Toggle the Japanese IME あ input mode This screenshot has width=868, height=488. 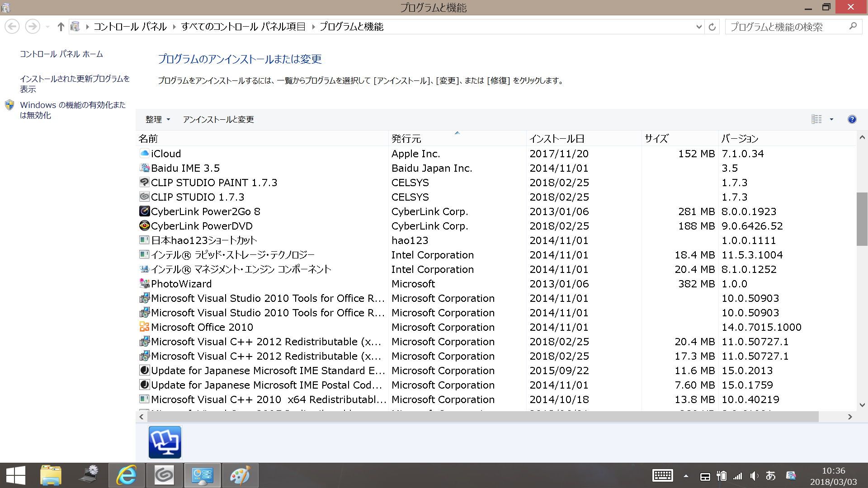click(x=770, y=476)
